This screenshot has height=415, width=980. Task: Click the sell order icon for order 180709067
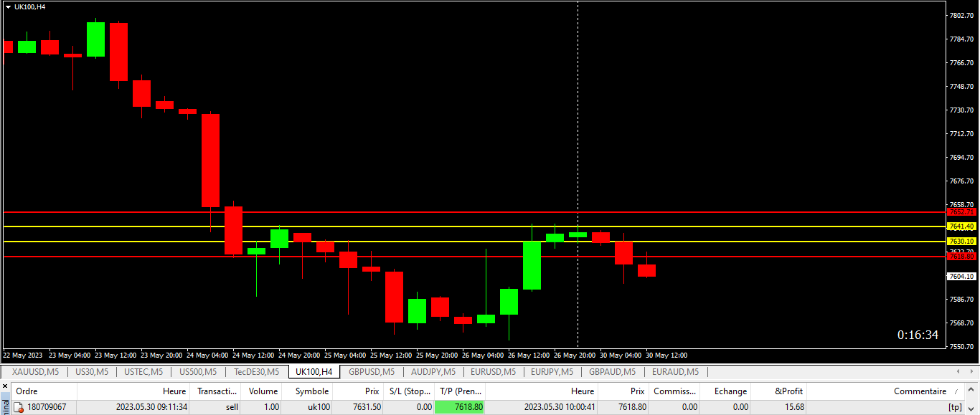[19, 407]
